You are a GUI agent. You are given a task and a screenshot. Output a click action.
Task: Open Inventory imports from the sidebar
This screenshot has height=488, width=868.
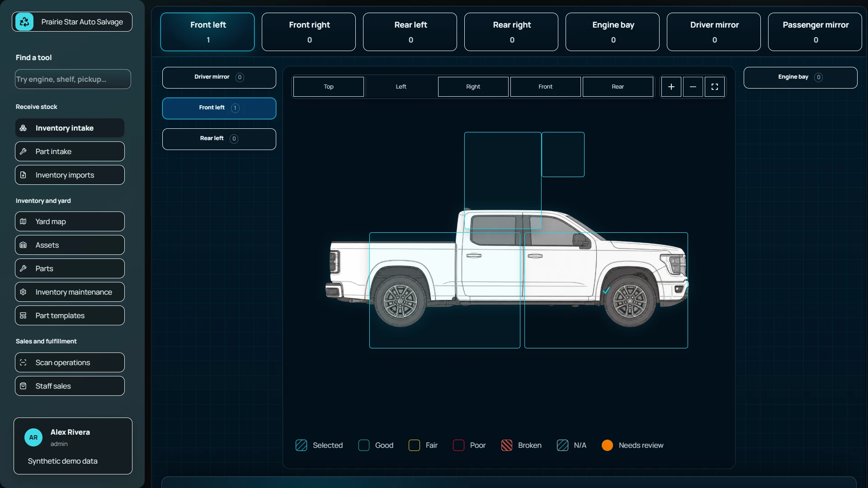click(x=70, y=175)
